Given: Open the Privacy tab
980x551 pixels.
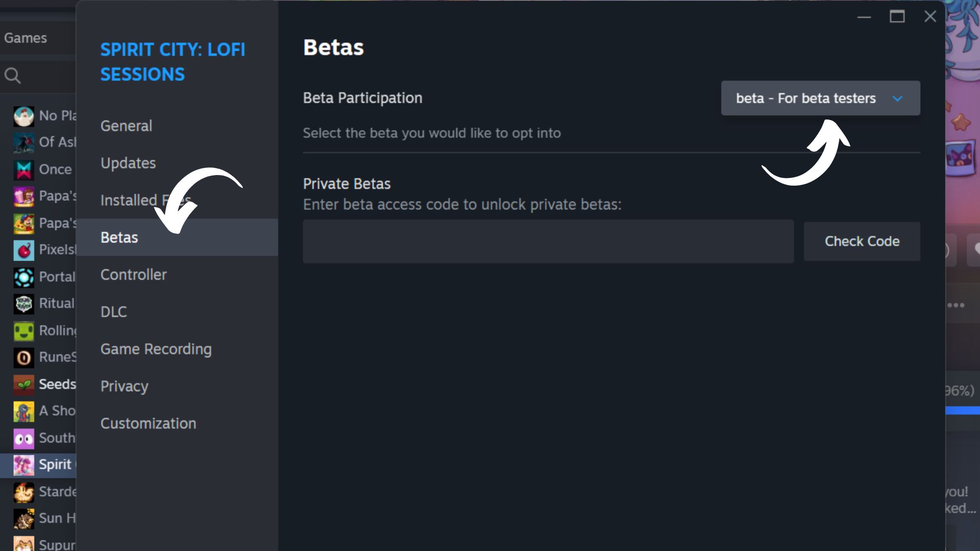Looking at the screenshot, I should [x=124, y=386].
